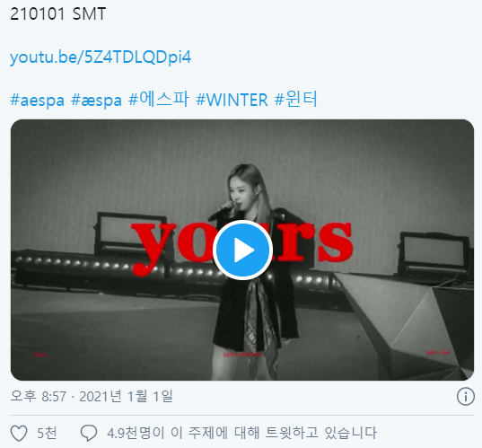Click the 2021년 1월 1일 date
Viewport: 482px width, 448px height.
(x=126, y=397)
